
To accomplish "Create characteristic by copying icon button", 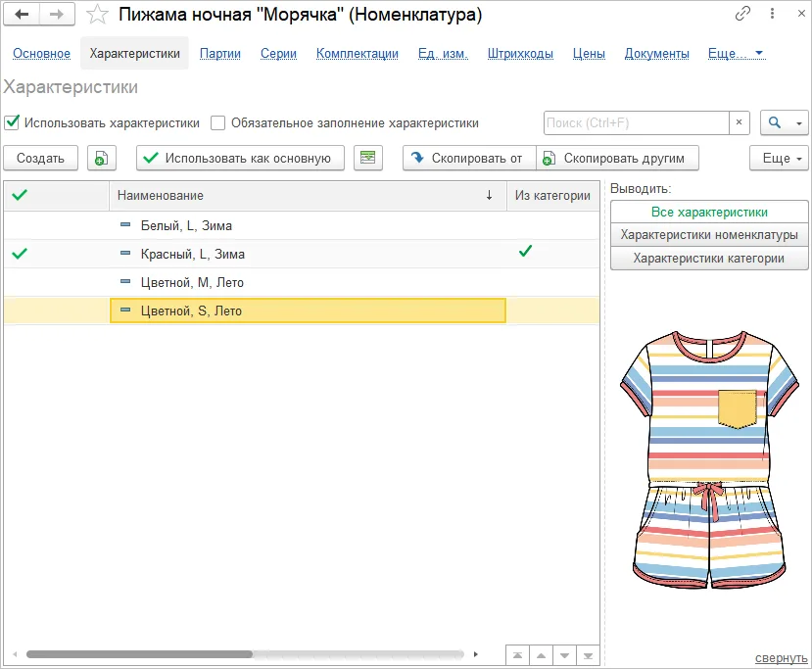I will coord(102,158).
